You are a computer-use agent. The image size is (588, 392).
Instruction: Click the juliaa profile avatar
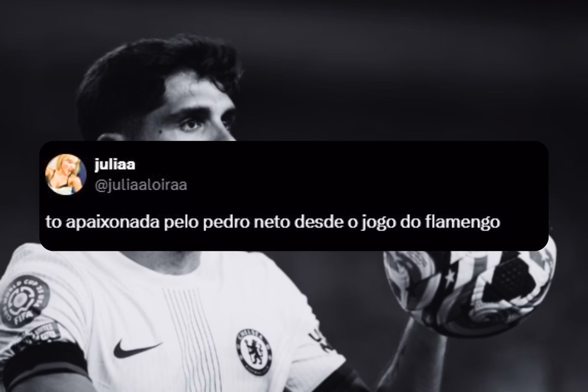pos(66,174)
